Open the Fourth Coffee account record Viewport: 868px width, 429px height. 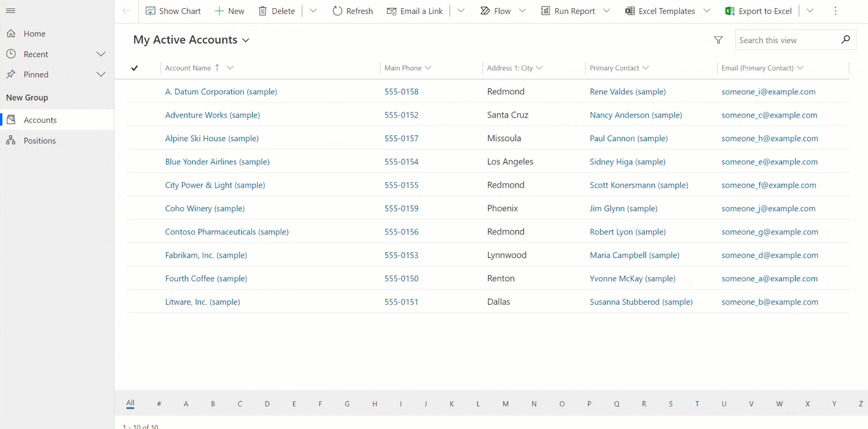coord(206,278)
